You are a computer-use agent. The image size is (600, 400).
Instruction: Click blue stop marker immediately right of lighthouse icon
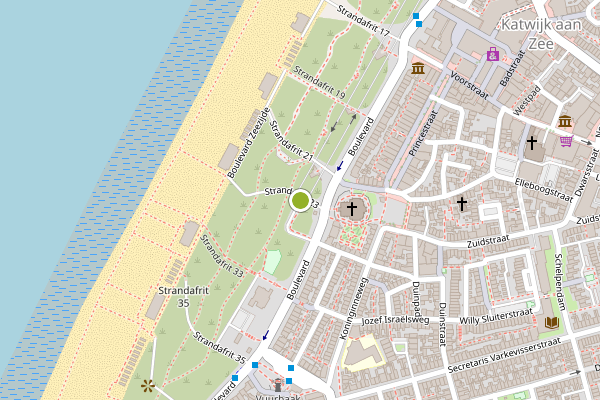click(289, 381)
